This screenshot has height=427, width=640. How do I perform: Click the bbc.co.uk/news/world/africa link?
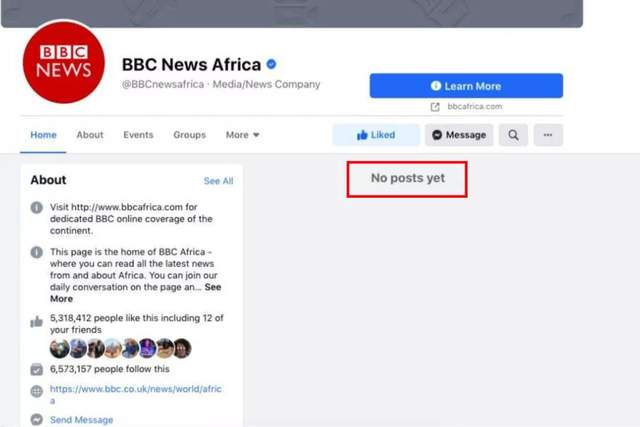136,388
